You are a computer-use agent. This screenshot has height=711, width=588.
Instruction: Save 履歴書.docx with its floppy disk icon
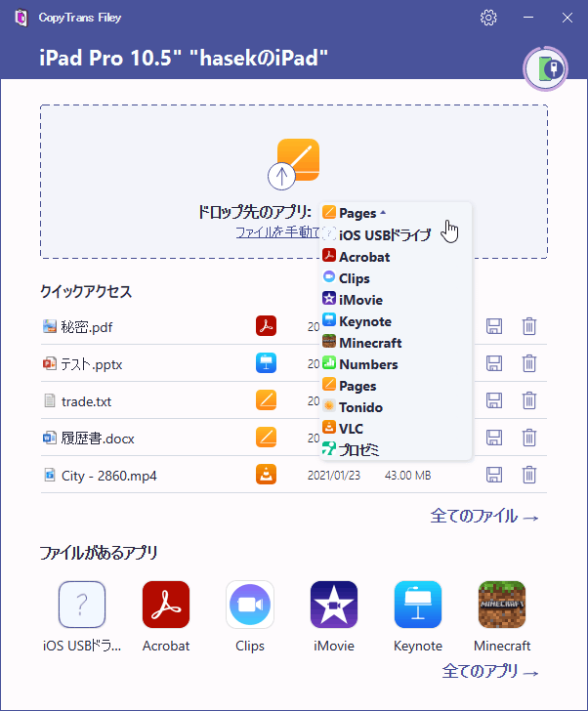pos(494,438)
